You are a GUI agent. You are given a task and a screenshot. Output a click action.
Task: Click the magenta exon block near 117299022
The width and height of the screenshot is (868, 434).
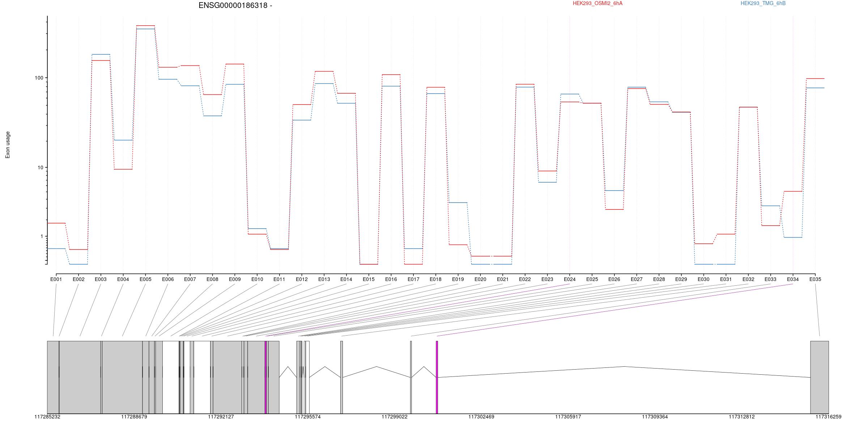tap(437, 377)
